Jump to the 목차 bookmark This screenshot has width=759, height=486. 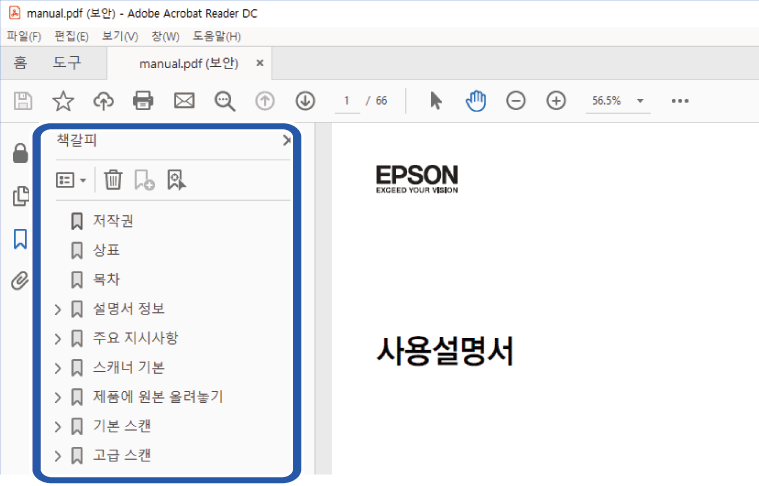106,279
